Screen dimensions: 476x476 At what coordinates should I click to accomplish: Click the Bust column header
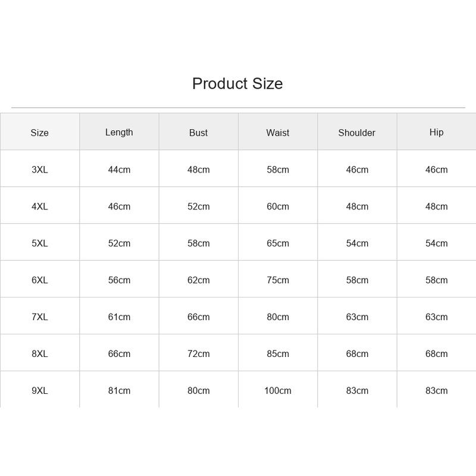pyautogui.click(x=198, y=133)
